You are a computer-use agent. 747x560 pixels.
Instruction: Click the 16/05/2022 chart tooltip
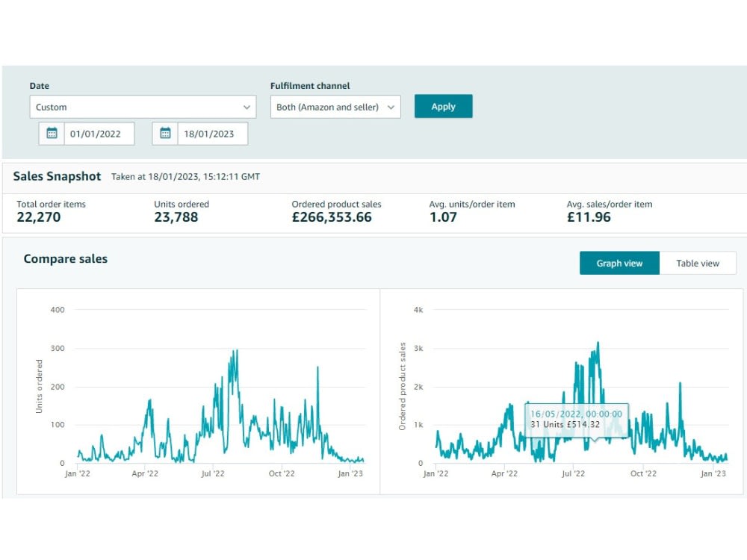[x=577, y=420]
